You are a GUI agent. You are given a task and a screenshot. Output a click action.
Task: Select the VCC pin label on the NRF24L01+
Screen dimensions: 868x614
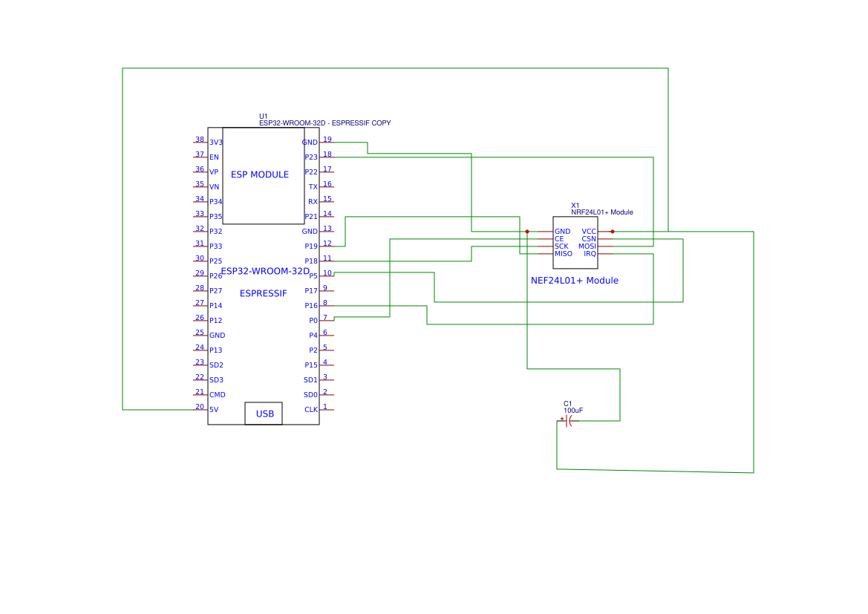tap(589, 232)
